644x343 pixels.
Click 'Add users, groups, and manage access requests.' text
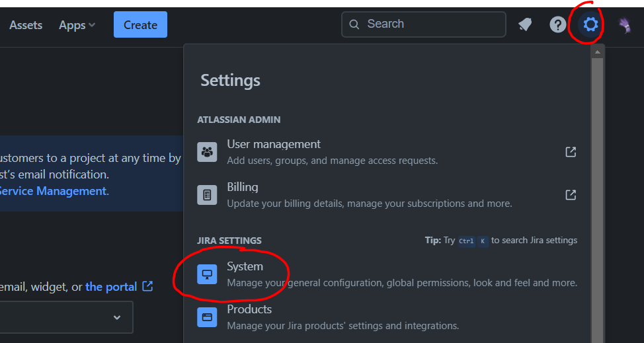click(333, 161)
